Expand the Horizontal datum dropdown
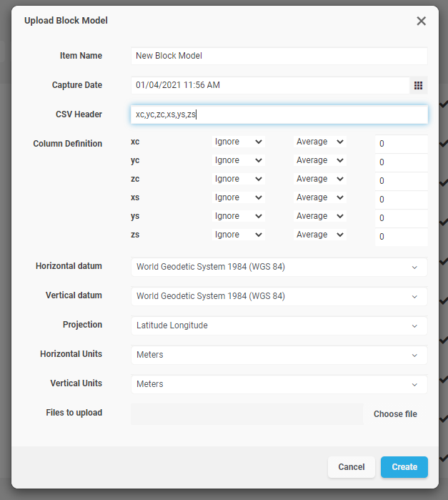 click(x=279, y=267)
